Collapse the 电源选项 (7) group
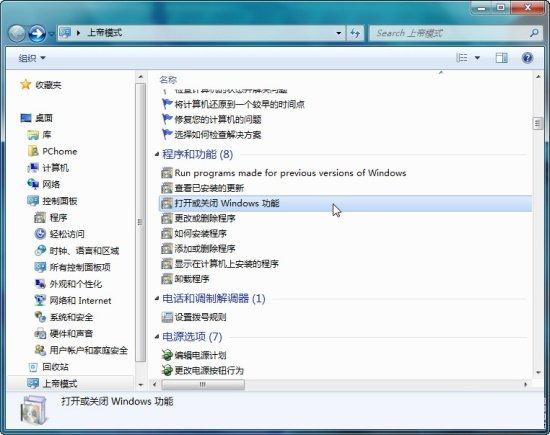The height and width of the screenshot is (435, 550). (x=157, y=337)
